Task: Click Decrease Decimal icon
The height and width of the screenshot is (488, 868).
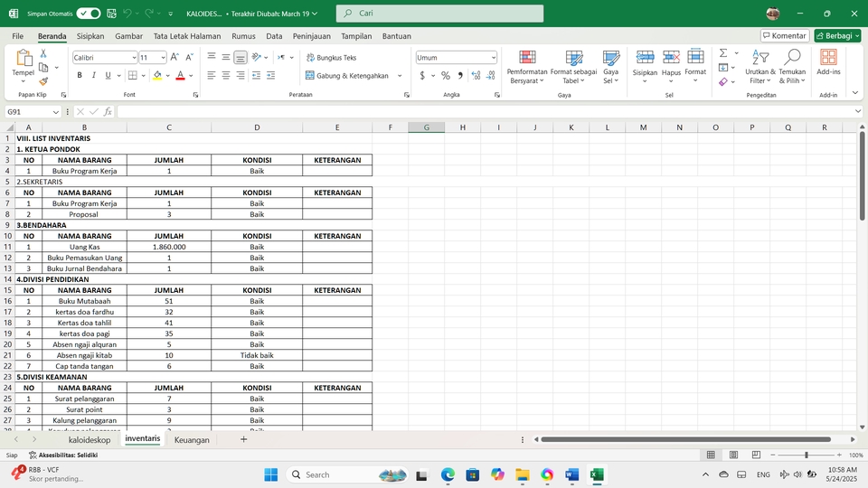Action: (490, 76)
